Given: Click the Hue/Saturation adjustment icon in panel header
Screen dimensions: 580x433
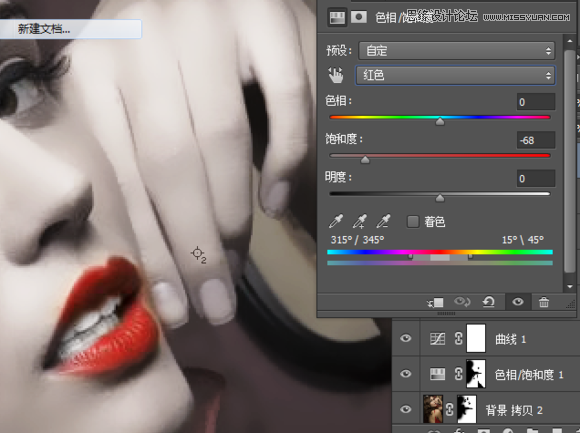Looking at the screenshot, I should point(337,17).
